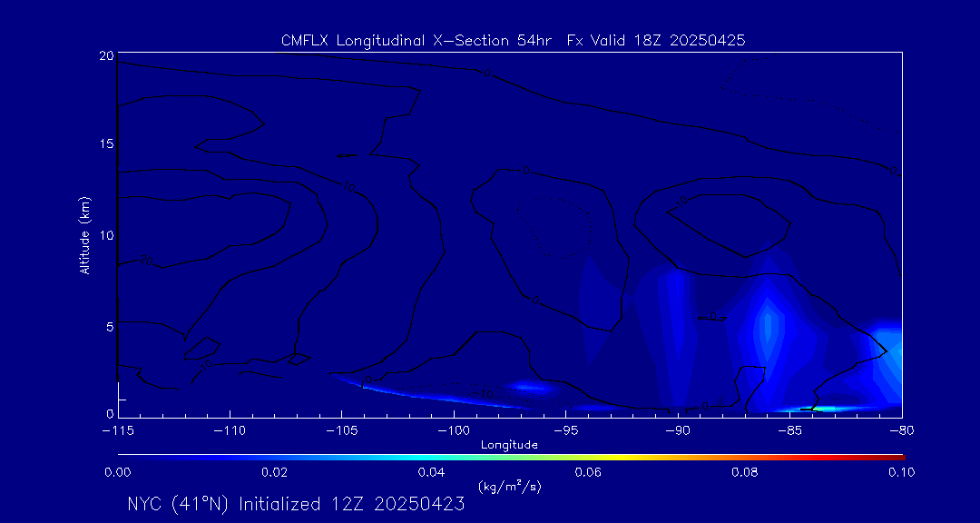Select the altitude axis tick label 20
Image resolution: width=980 pixels, height=523 pixels.
click(105, 55)
